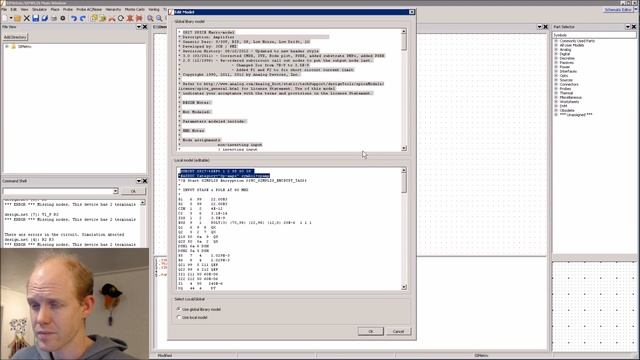Image resolution: width=640 pixels, height=360 pixels.
Task: Expand the Sources category
Action: point(556,80)
